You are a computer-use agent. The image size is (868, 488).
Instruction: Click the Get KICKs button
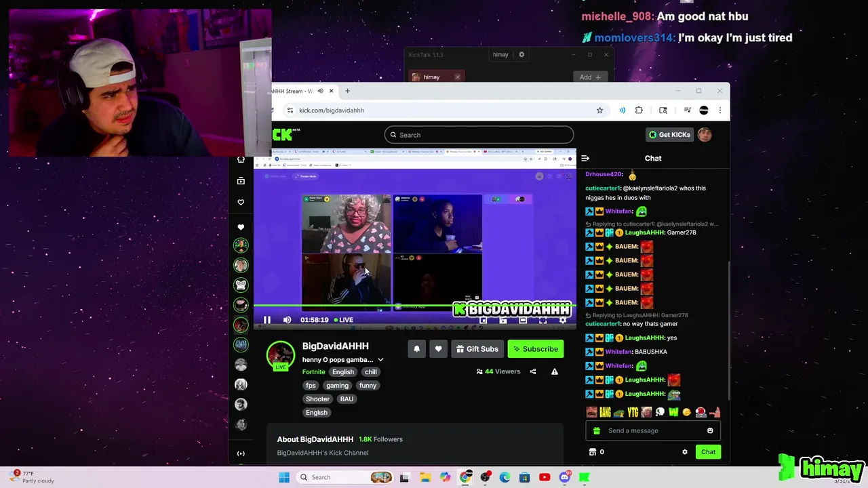[669, 135]
